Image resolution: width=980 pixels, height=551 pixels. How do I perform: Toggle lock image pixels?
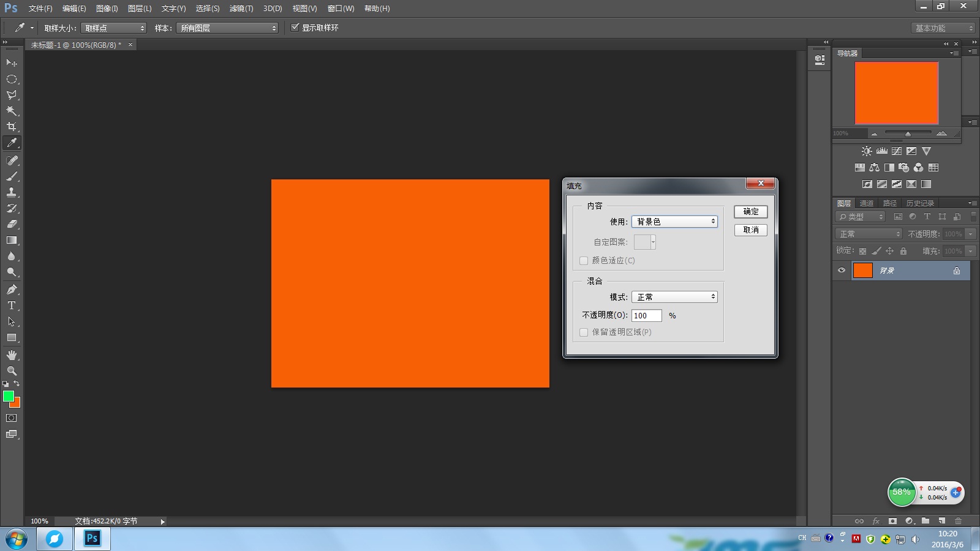tap(876, 251)
